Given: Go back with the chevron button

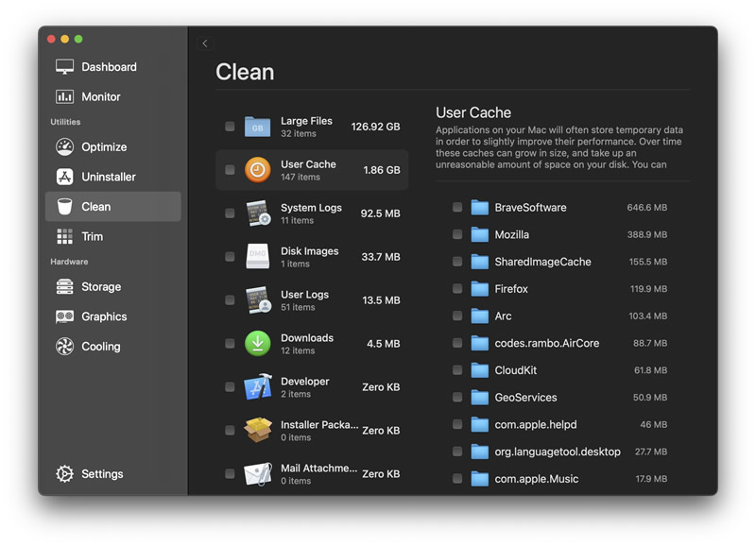Looking at the screenshot, I should (205, 43).
